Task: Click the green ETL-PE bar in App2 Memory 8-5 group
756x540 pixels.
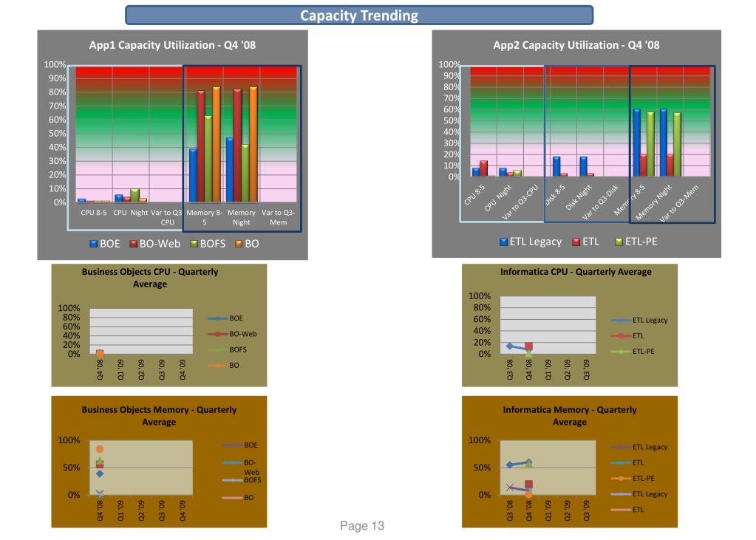Action: [650, 144]
